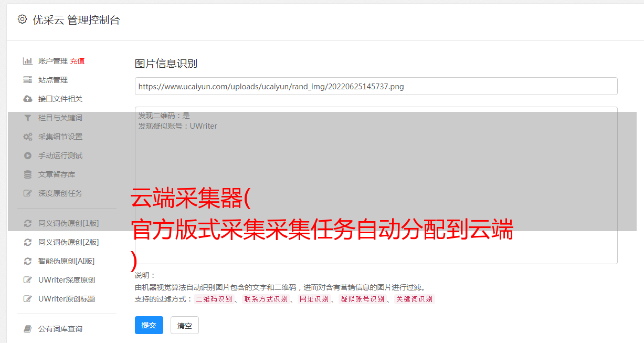The image size is (644, 343).
Task: Click the blue 提交 button
Action: coord(149,325)
